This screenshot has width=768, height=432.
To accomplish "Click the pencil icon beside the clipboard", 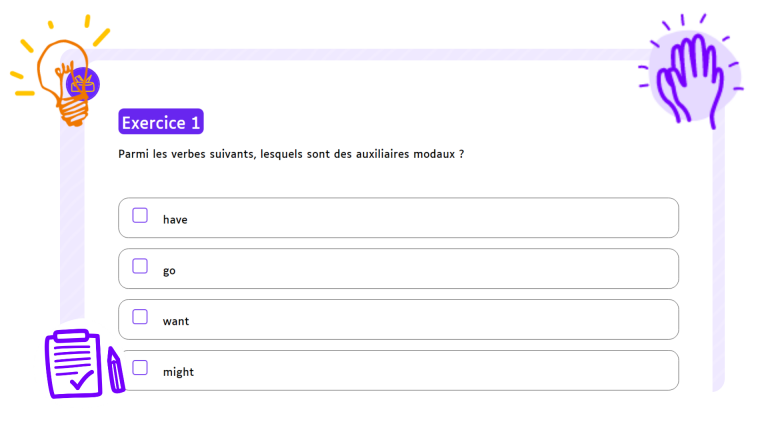I will tap(116, 370).
